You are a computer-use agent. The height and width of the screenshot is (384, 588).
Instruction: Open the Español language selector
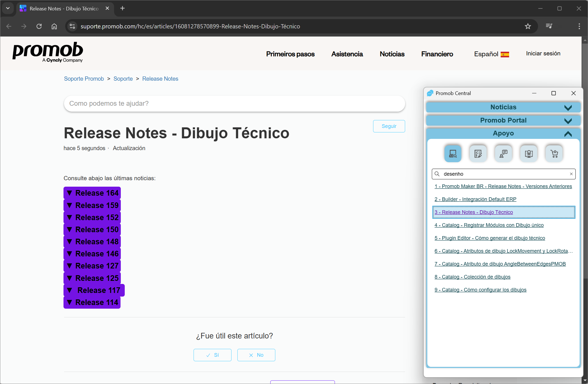[x=491, y=54]
